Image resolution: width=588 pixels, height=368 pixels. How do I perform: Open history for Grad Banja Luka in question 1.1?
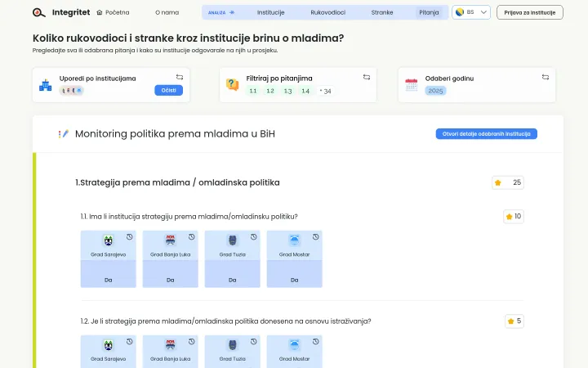192,237
